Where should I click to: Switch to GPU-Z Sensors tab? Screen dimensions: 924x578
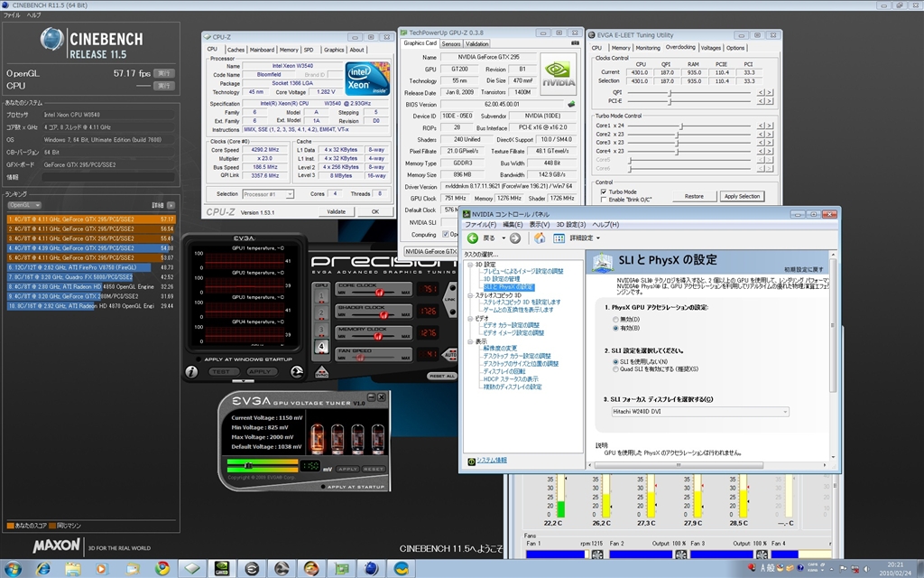[451, 44]
